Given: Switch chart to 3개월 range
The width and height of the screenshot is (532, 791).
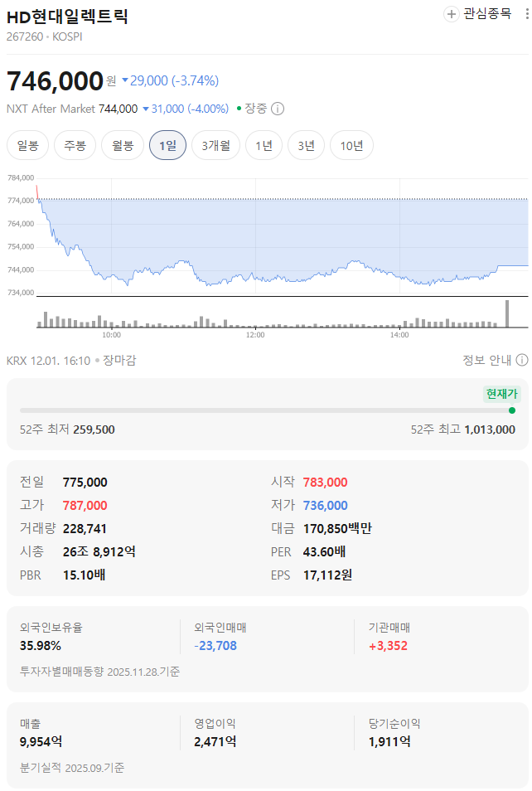Looking at the screenshot, I should click(215, 145).
